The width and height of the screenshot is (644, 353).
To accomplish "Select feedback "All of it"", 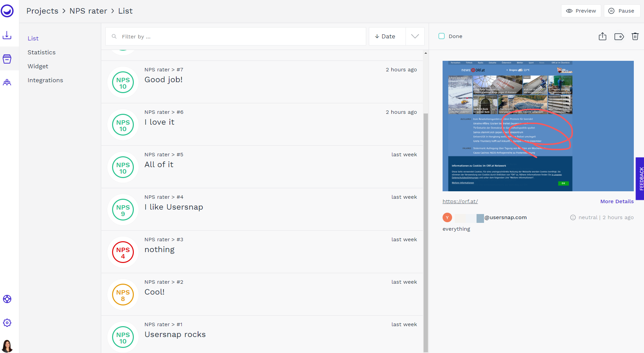I will tap(262, 167).
